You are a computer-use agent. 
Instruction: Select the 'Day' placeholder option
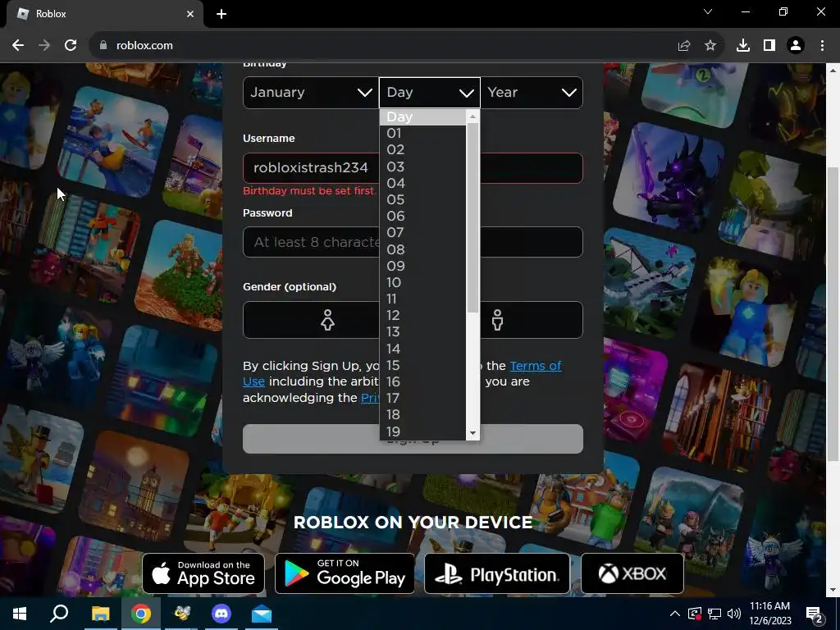click(422, 116)
